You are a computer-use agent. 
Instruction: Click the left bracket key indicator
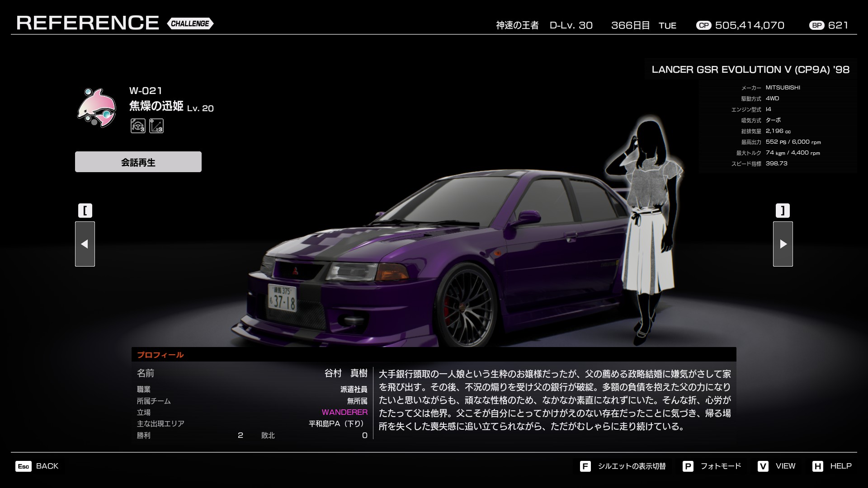(85, 211)
